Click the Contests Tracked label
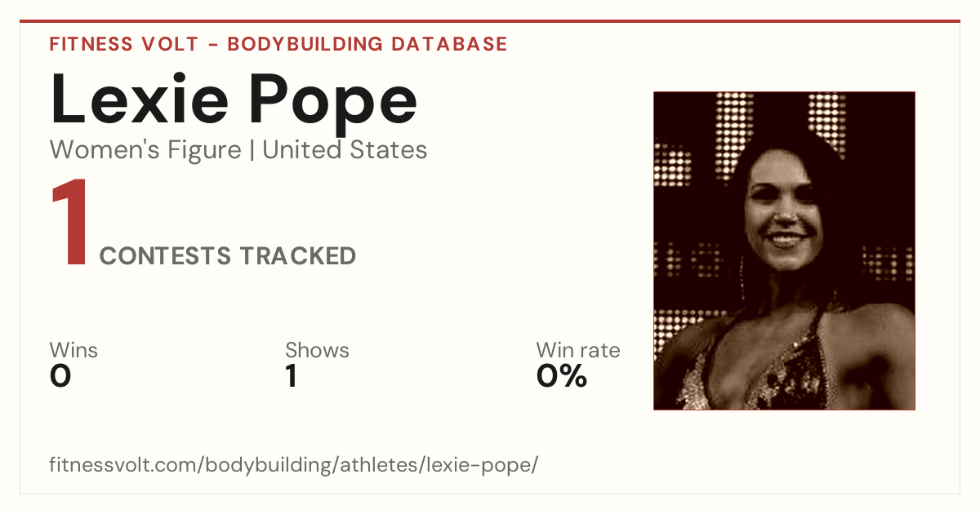980x514 pixels. (x=228, y=256)
